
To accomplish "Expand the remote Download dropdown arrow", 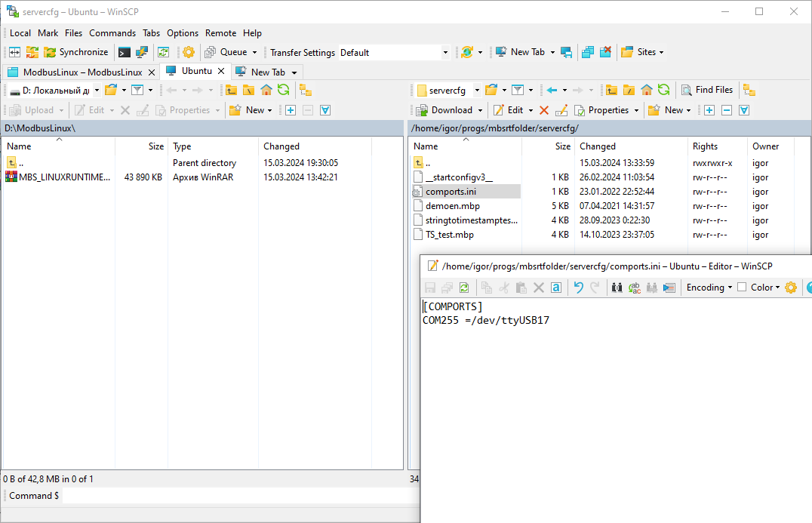I will click(x=480, y=110).
